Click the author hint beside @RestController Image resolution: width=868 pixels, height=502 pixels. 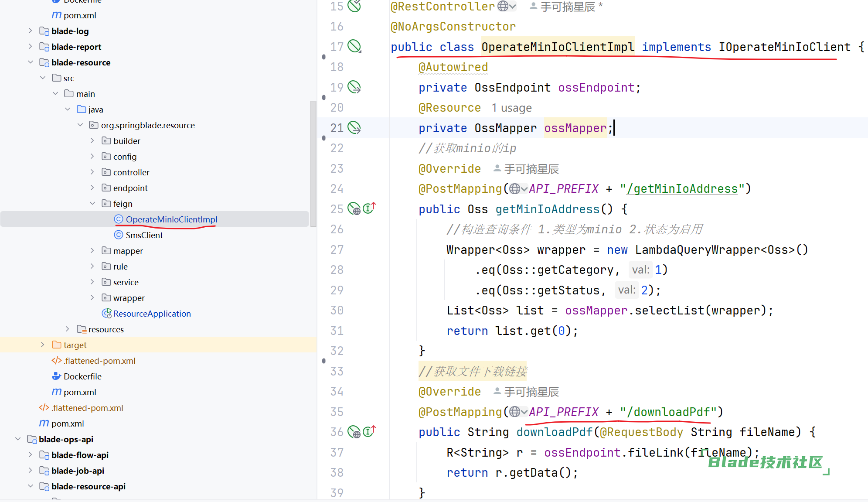click(x=566, y=7)
